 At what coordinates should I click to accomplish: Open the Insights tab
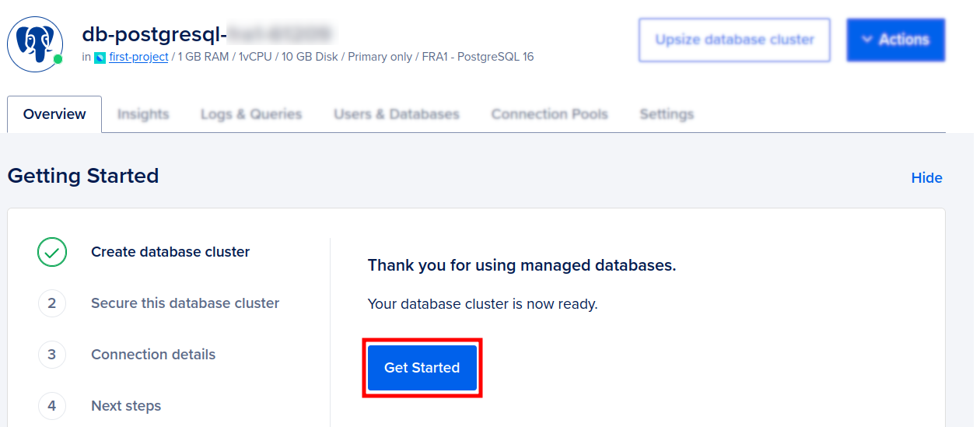(x=143, y=114)
